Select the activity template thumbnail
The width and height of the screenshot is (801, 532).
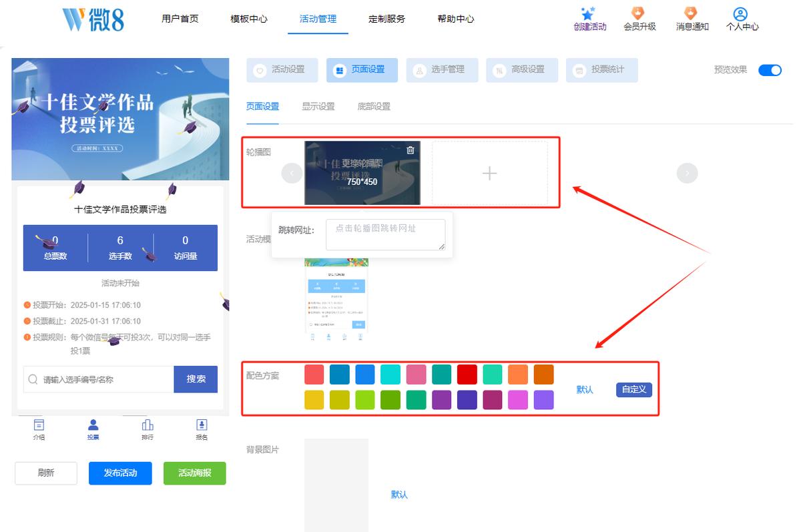tap(336, 300)
